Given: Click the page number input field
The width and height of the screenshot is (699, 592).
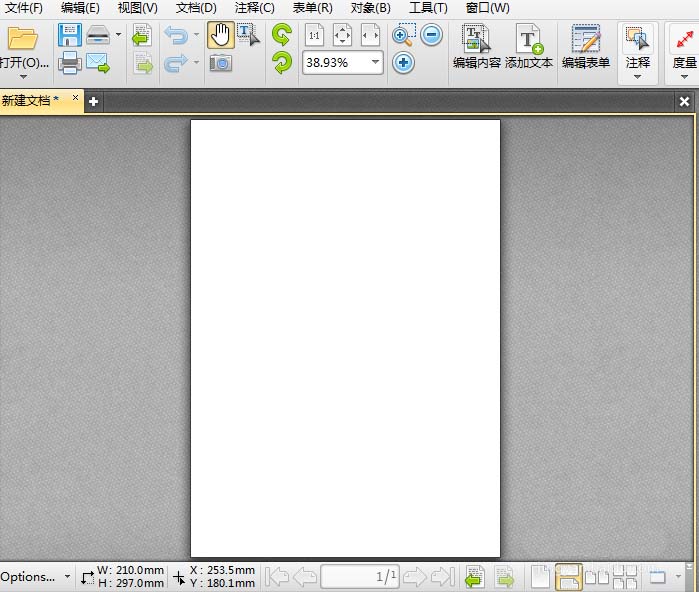Looking at the screenshot, I should 360,576.
